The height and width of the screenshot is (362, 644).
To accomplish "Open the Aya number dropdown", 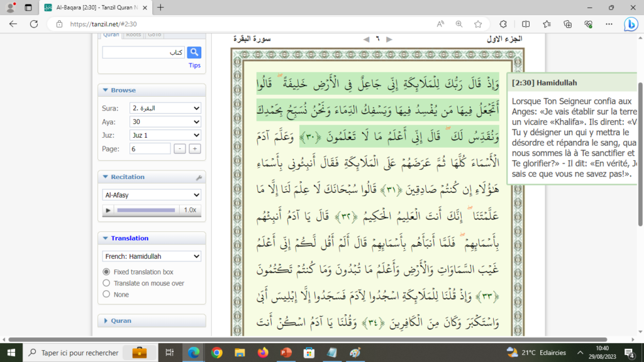I will coord(165,122).
